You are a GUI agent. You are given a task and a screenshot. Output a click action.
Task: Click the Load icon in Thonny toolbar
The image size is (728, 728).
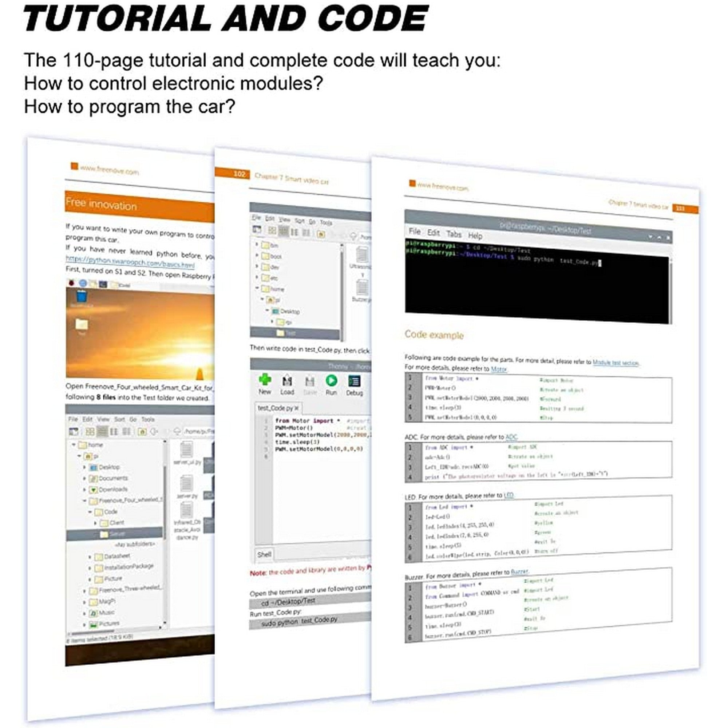coord(287,382)
